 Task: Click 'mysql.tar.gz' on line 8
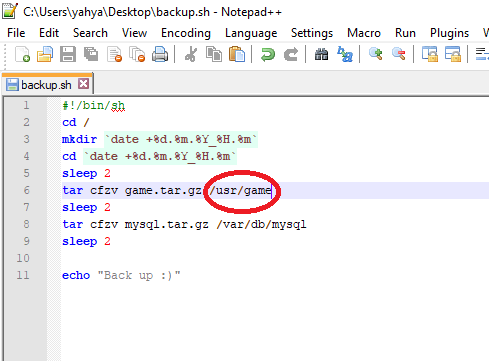167,225
